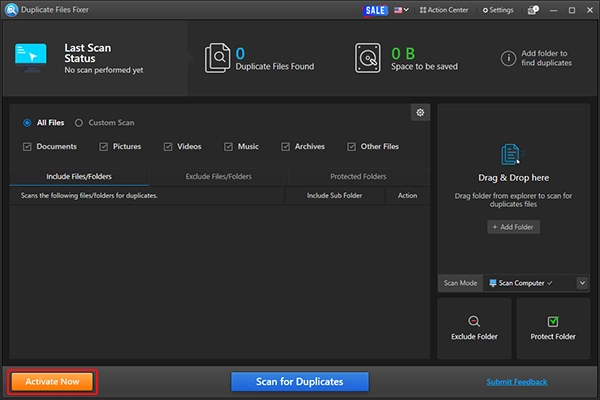Click the Scan Mode label

(x=460, y=283)
